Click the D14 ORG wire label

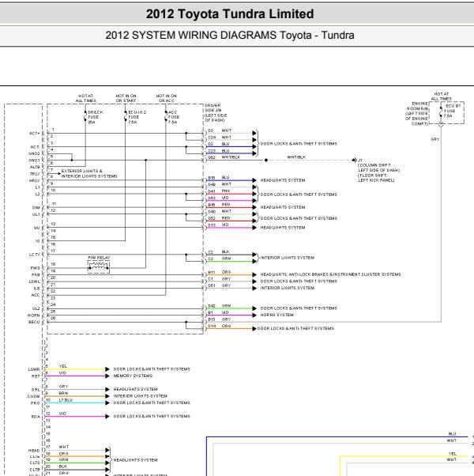220,326
